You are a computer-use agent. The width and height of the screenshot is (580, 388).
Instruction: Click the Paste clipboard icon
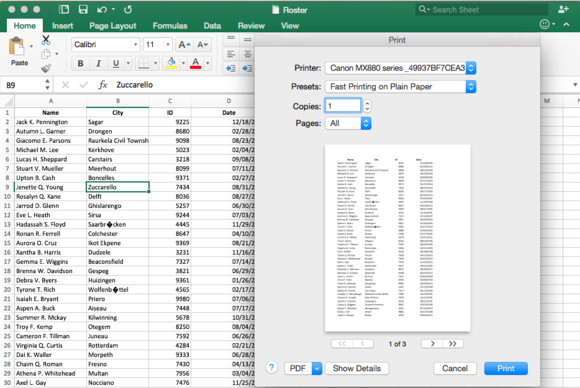click(x=17, y=47)
